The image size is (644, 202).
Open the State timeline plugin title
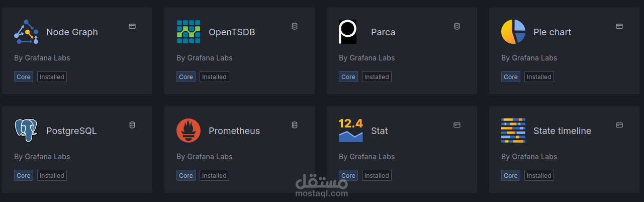[x=562, y=131]
